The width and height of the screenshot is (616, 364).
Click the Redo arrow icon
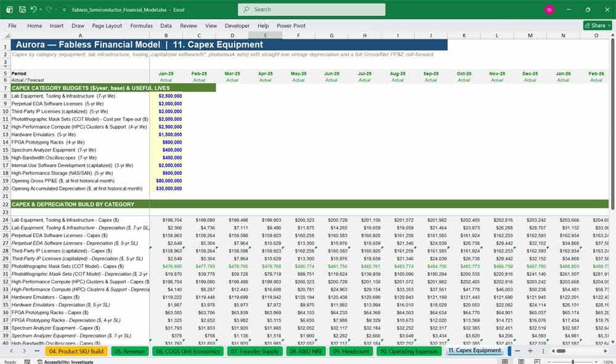49,9
